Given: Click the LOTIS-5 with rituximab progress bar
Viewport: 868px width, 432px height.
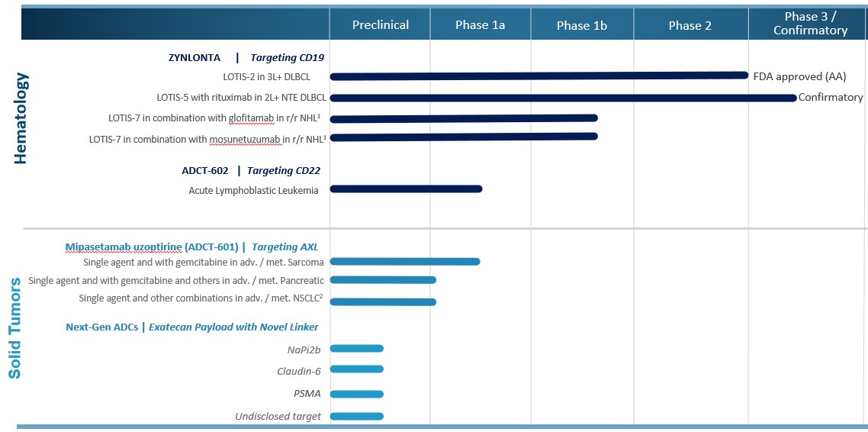Looking at the screenshot, I should pyautogui.click(x=563, y=98).
